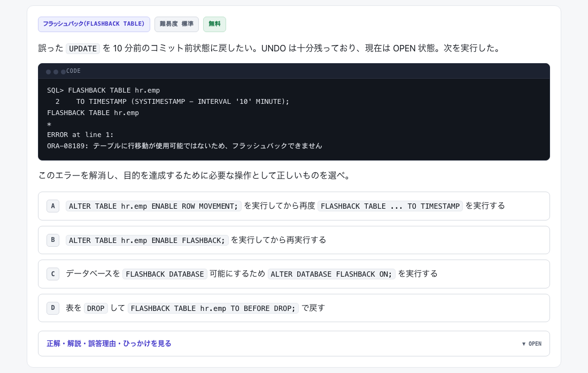
Task: Click the FLASHBACK TABLE ... TO TIMESTAMP chip
Action: (x=390, y=207)
